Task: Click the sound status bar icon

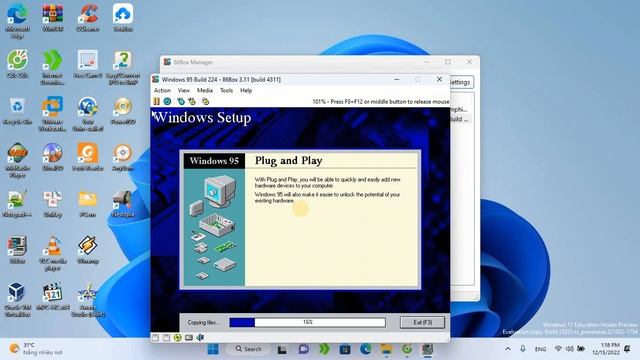Action: [x=200, y=338]
